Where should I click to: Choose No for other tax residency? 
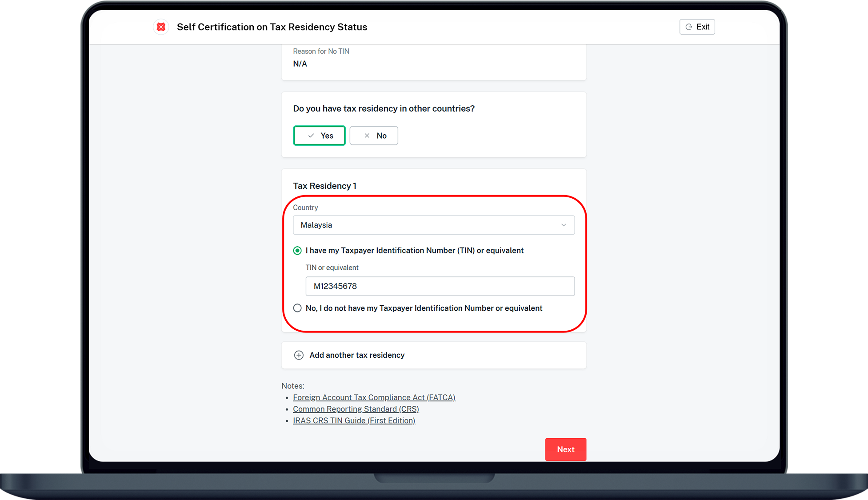(374, 136)
